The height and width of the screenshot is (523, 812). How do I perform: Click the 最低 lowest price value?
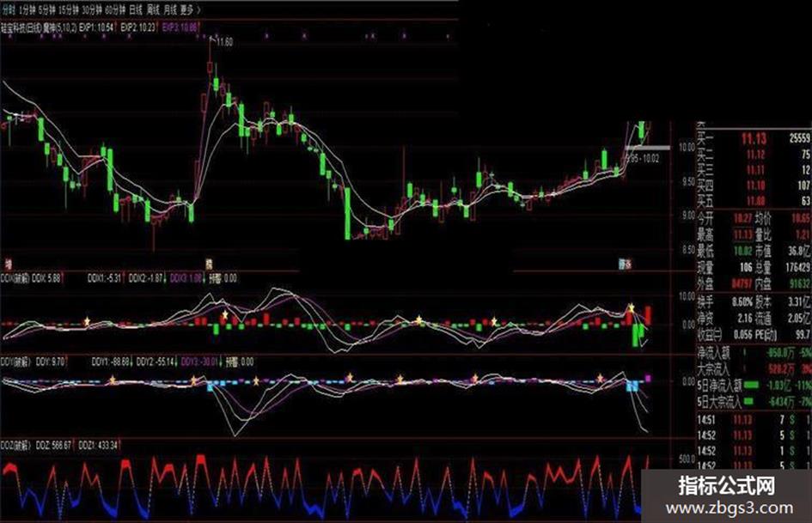click(x=743, y=251)
